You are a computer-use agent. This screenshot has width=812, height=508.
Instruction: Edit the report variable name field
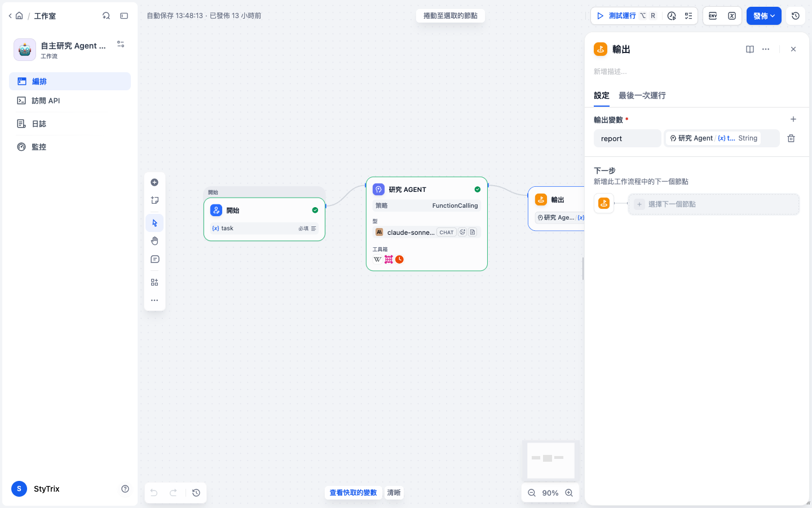pos(628,138)
